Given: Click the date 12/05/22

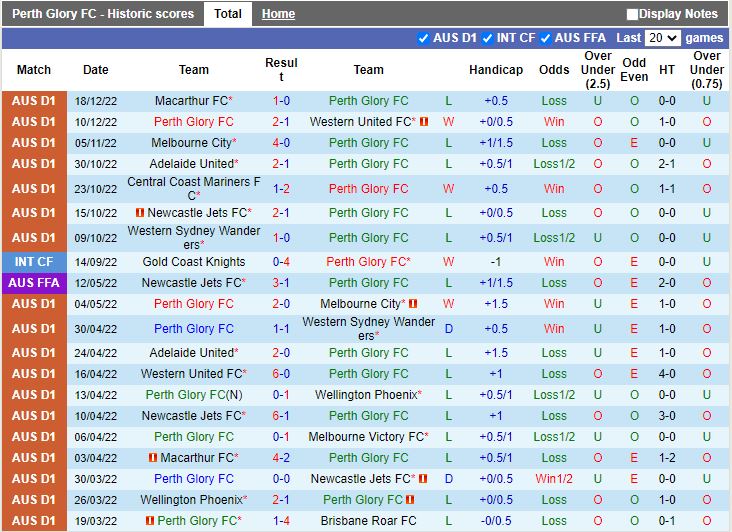Looking at the screenshot, I should [x=96, y=283].
